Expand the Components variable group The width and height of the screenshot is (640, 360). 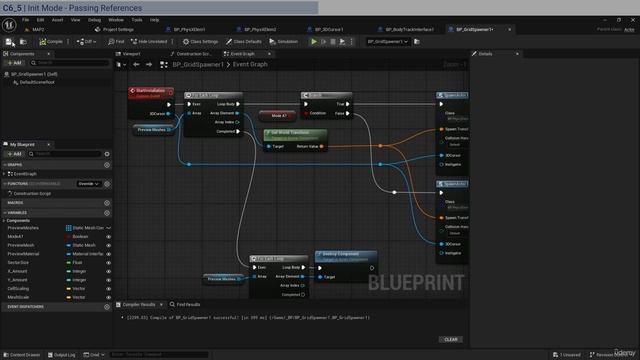pyautogui.click(x=4, y=221)
